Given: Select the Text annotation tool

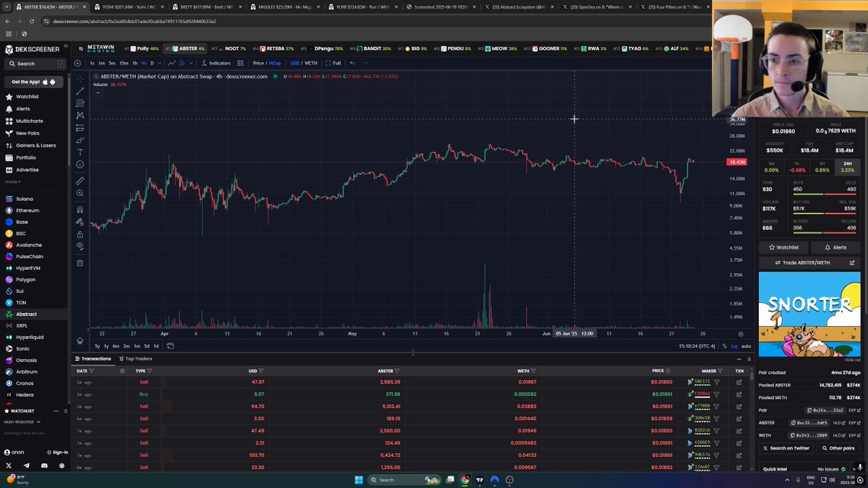Looking at the screenshot, I should click(x=80, y=152).
